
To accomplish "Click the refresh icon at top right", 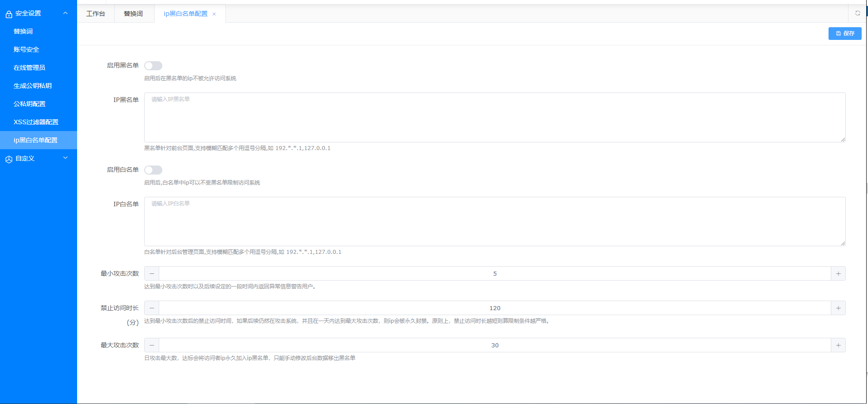I will (857, 13).
